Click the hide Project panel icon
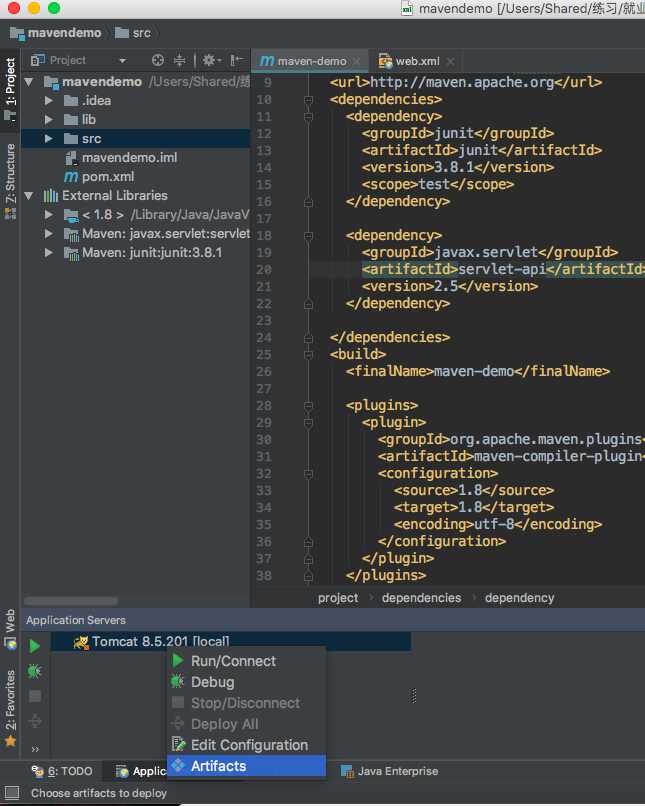This screenshot has width=645, height=806. pos(236,60)
